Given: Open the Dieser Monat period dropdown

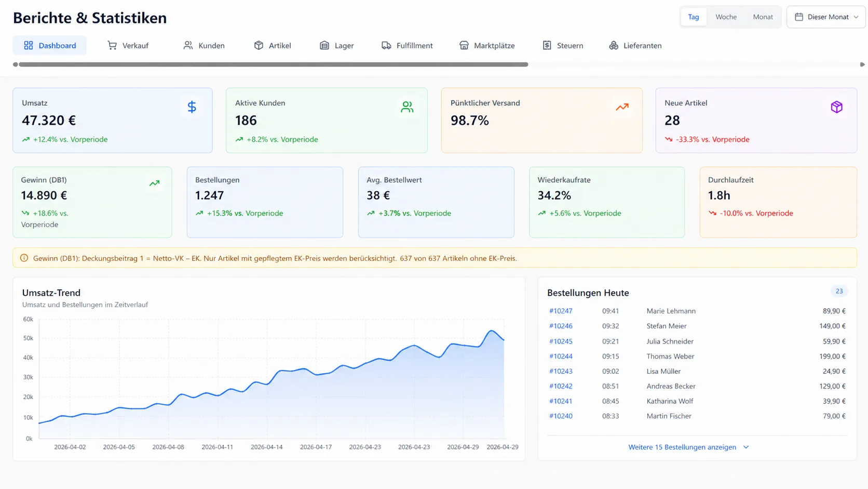Looking at the screenshot, I should (826, 17).
